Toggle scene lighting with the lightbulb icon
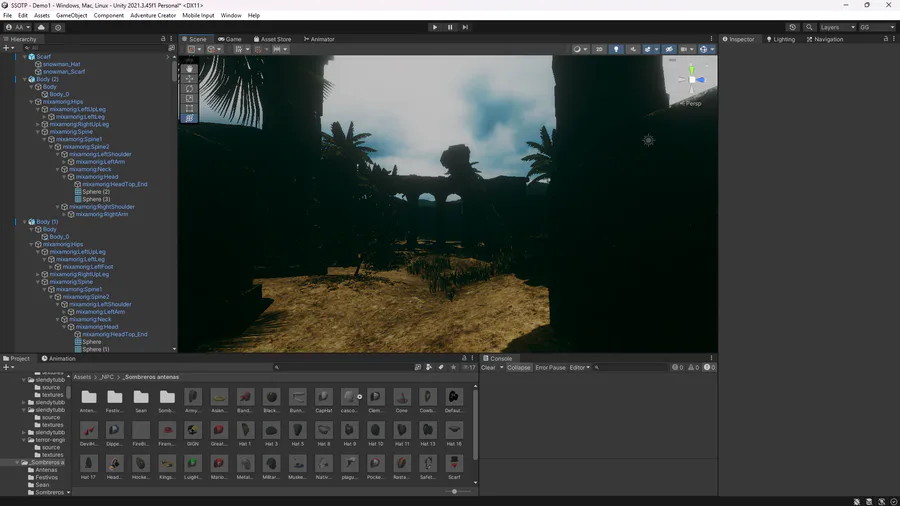 pyautogui.click(x=616, y=49)
